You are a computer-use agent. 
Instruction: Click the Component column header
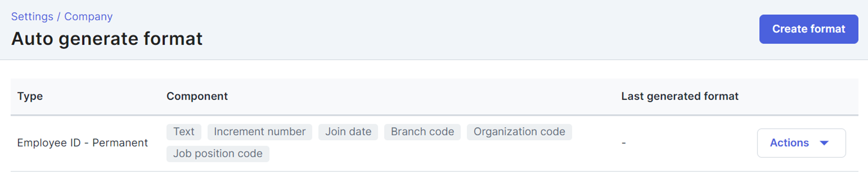pyautogui.click(x=197, y=96)
